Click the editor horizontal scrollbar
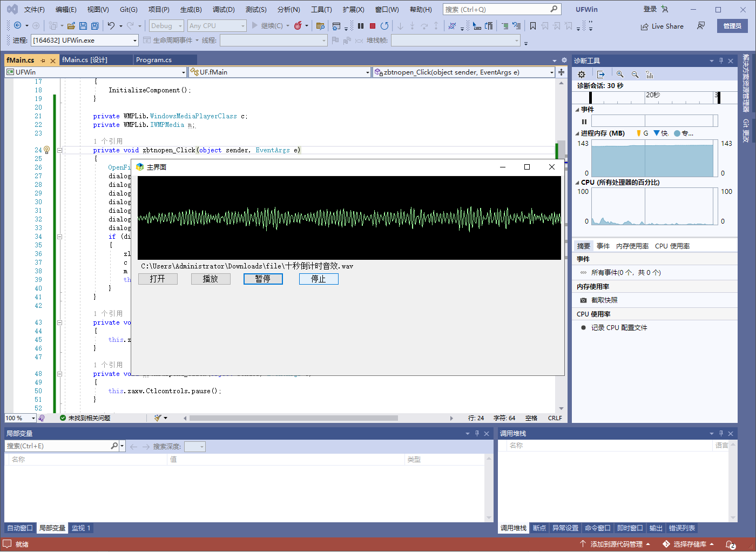756x552 pixels. click(x=294, y=418)
